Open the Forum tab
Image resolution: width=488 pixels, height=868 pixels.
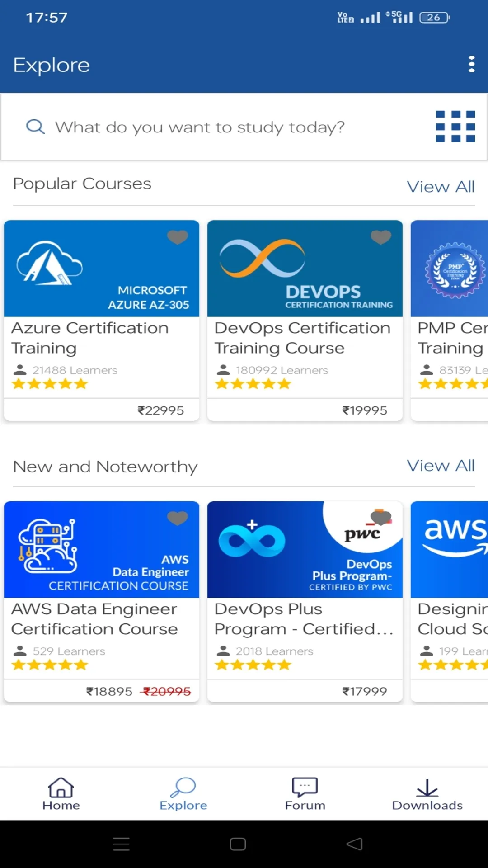(305, 794)
